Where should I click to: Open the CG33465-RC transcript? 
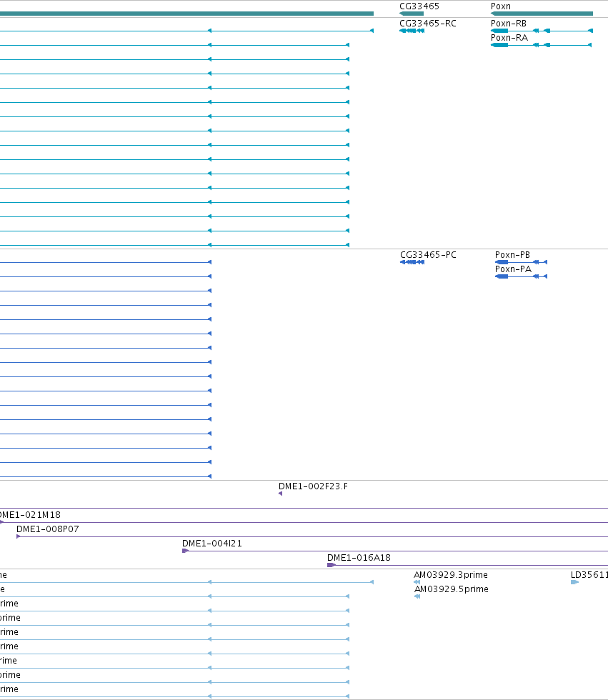pos(412,31)
